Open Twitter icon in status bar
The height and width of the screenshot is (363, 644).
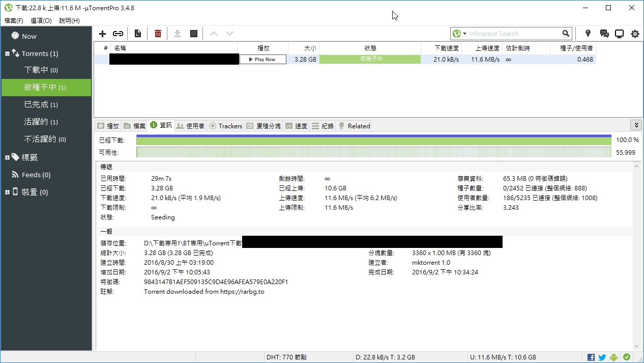pos(602,357)
